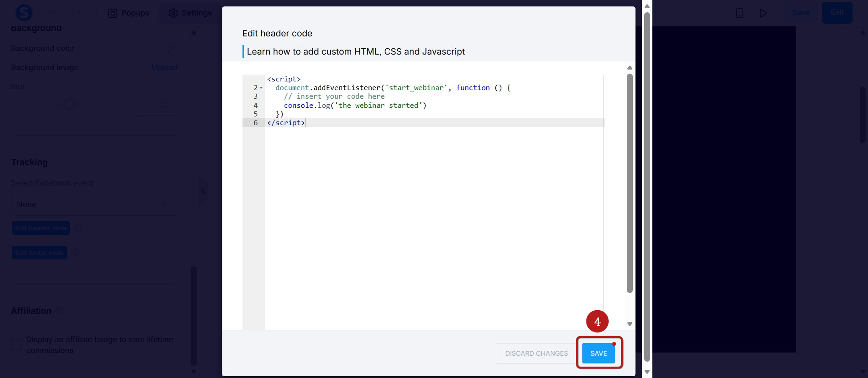Click the Upload link for background image
868x378 pixels.
[164, 67]
